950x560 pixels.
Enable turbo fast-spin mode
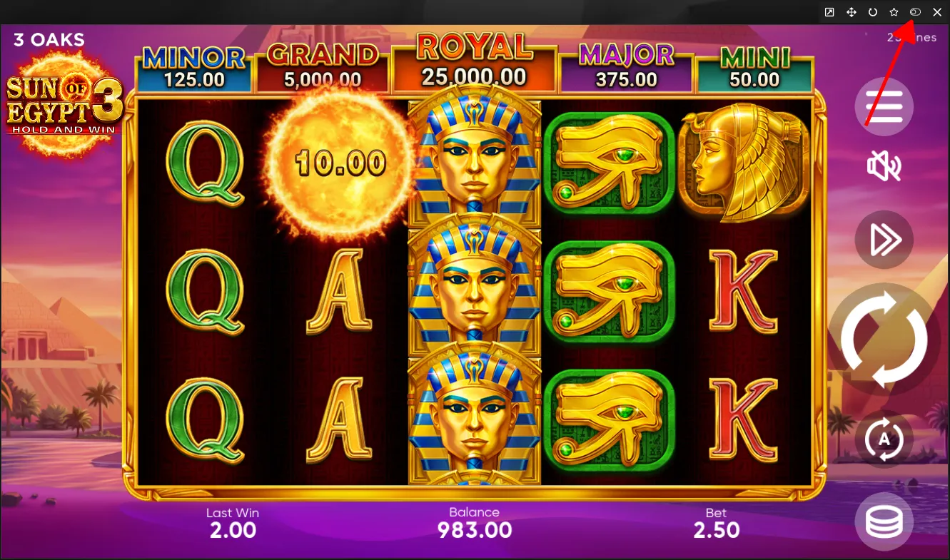[884, 240]
